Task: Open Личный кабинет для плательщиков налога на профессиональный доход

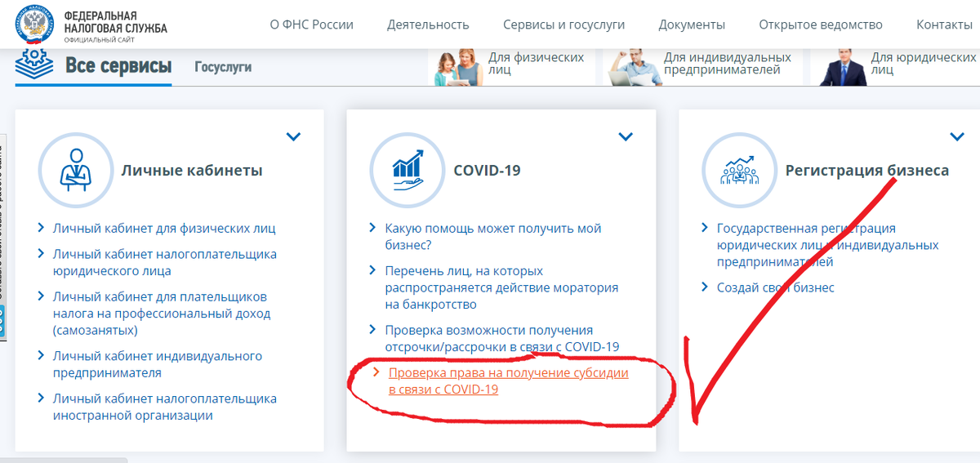Action: 162,314
